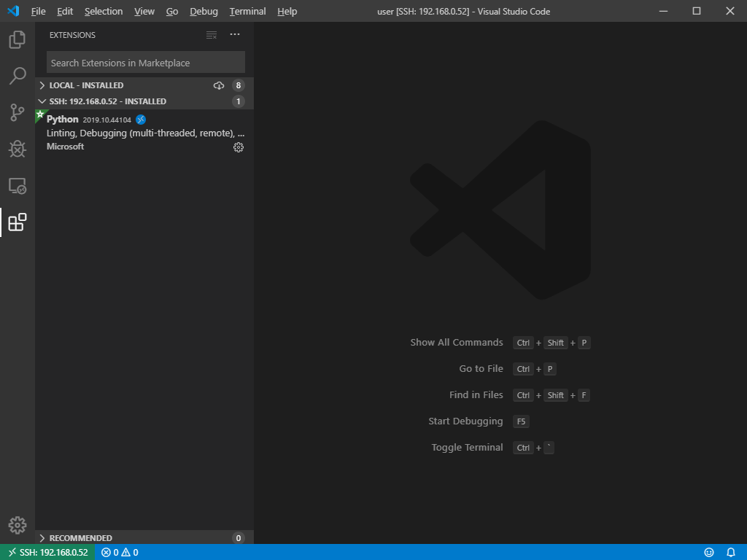Open the Source Control view
The width and height of the screenshot is (747, 560).
18,113
